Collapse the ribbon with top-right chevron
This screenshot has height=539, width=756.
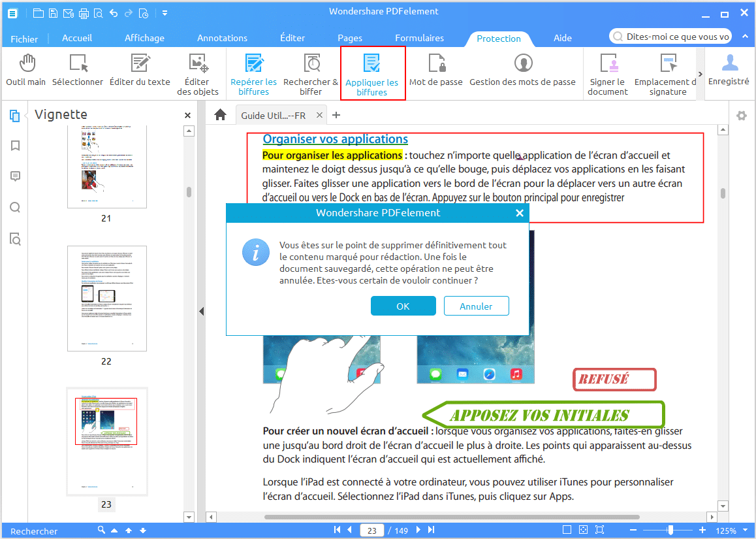(745, 36)
